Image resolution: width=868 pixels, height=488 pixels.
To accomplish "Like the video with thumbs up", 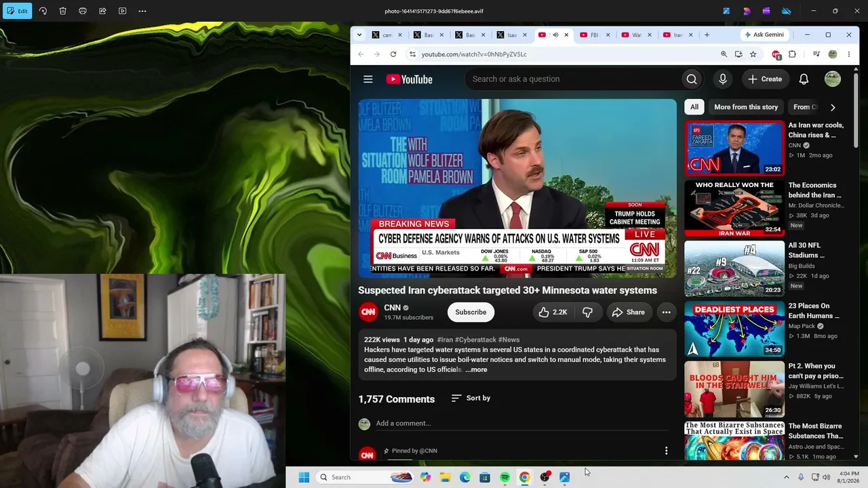I will pyautogui.click(x=553, y=312).
